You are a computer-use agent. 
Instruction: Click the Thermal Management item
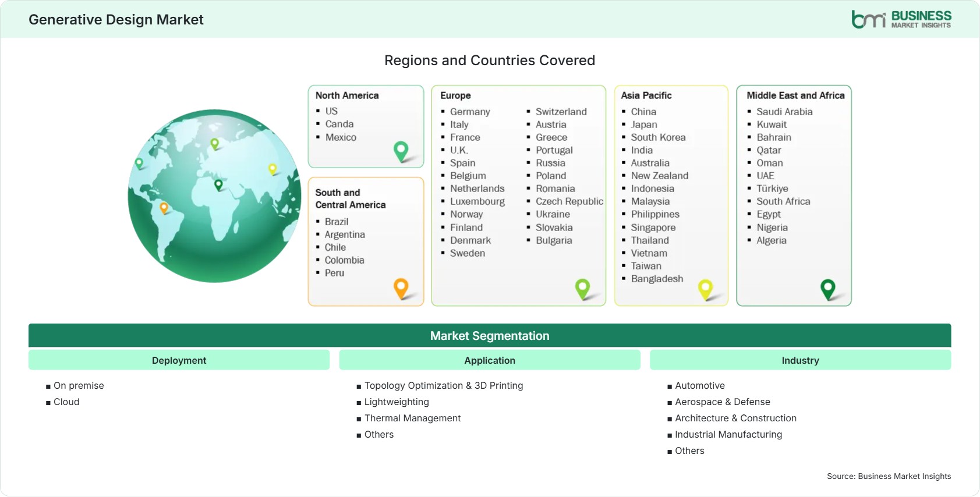pyautogui.click(x=412, y=418)
